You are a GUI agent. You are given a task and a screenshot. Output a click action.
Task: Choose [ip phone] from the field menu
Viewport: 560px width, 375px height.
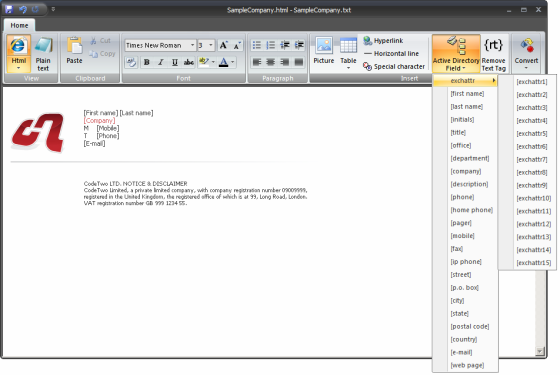click(x=466, y=262)
